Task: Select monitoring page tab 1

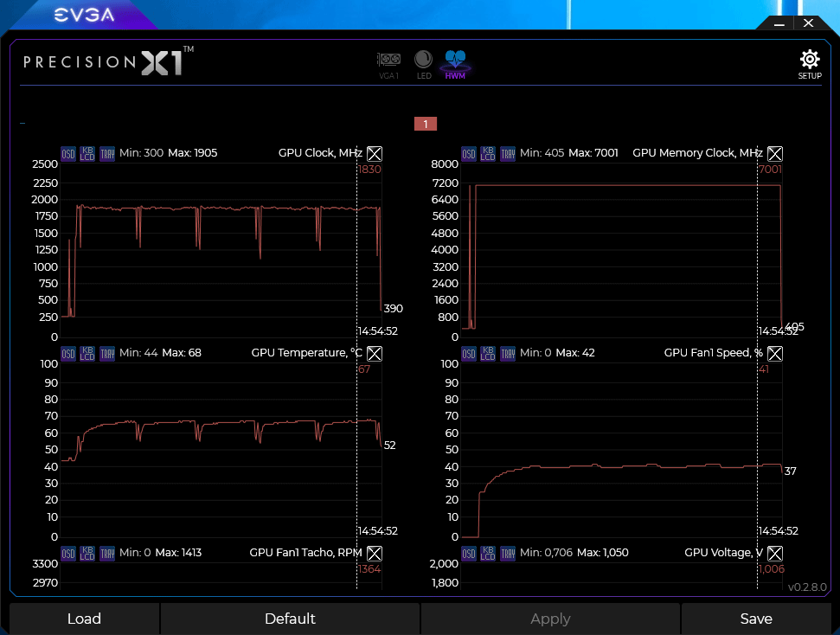Action: click(426, 124)
